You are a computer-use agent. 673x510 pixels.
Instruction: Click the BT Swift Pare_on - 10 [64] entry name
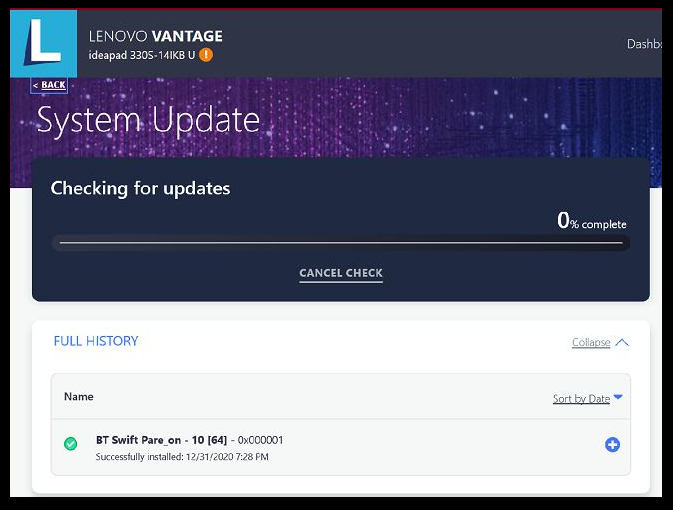(x=161, y=440)
